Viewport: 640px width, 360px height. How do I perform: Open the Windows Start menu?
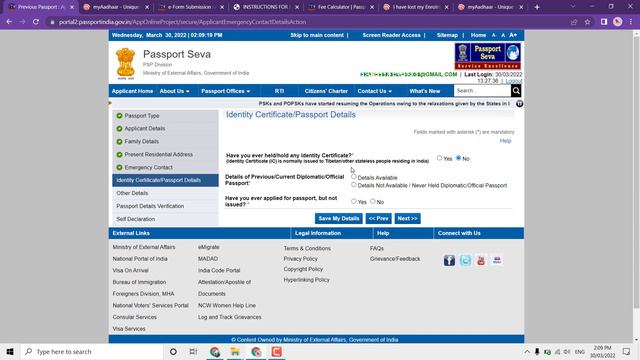click(x=10, y=351)
